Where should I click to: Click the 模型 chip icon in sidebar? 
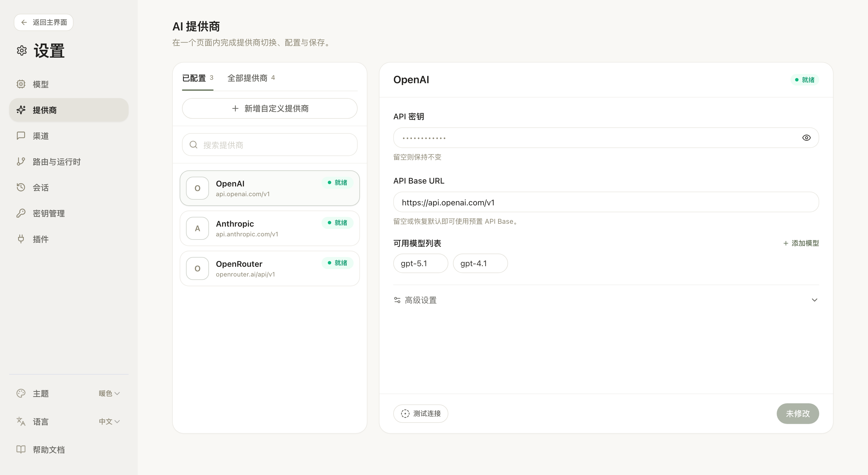point(21,84)
